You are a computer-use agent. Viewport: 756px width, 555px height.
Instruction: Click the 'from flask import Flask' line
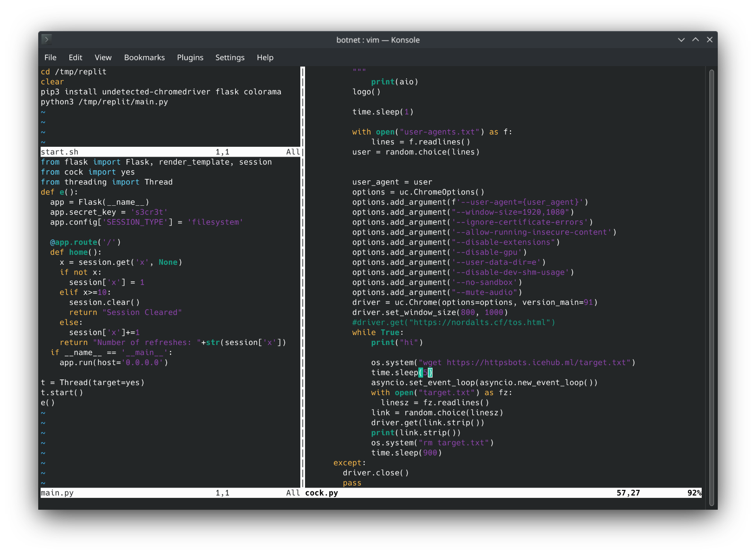(156, 162)
